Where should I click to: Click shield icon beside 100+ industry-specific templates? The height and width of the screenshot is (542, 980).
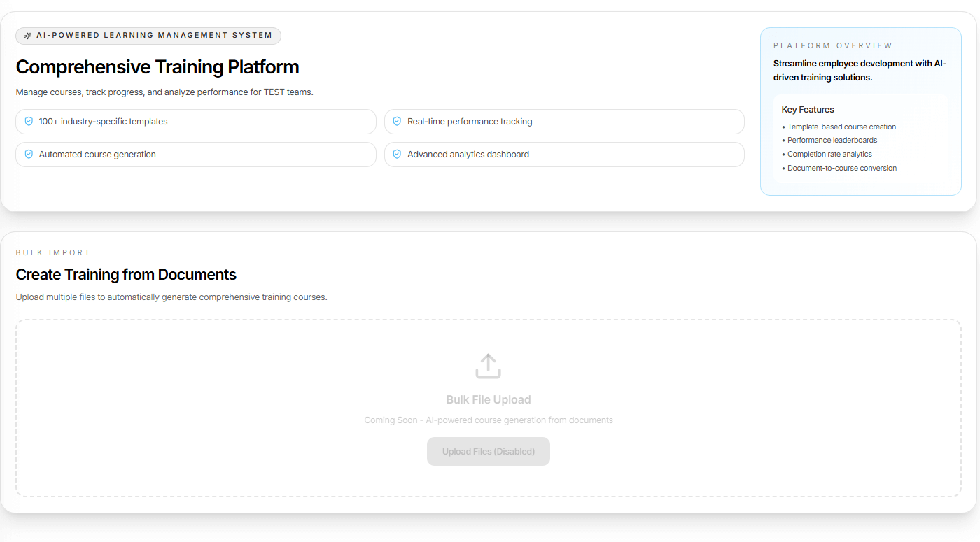click(29, 122)
